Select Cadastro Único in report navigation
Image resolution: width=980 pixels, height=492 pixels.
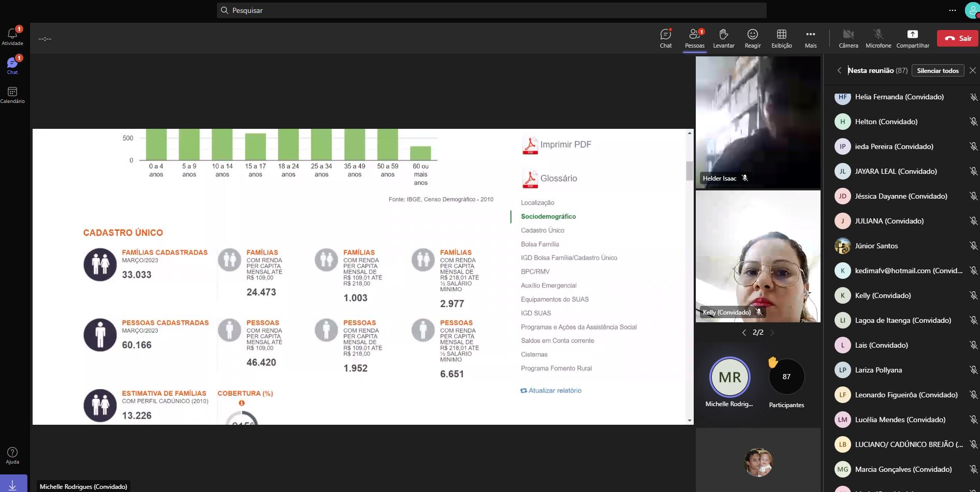coord(542,230)
